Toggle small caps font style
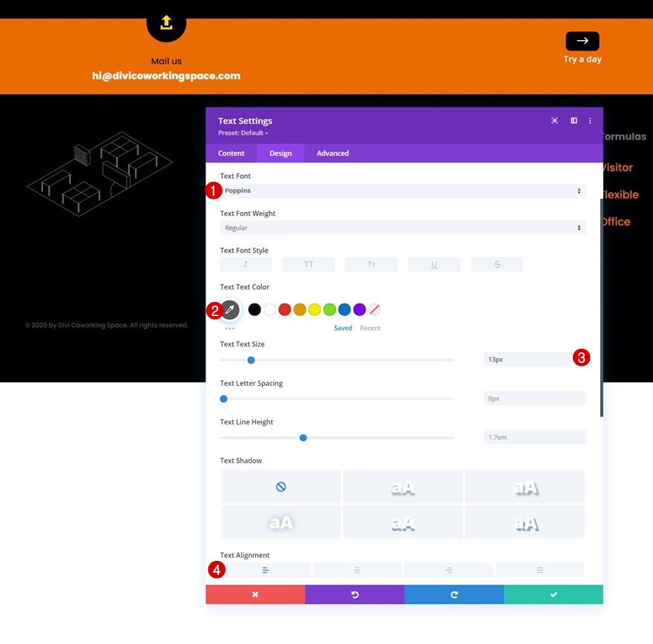The image size is (653, 644). click(x=372, y=264)
